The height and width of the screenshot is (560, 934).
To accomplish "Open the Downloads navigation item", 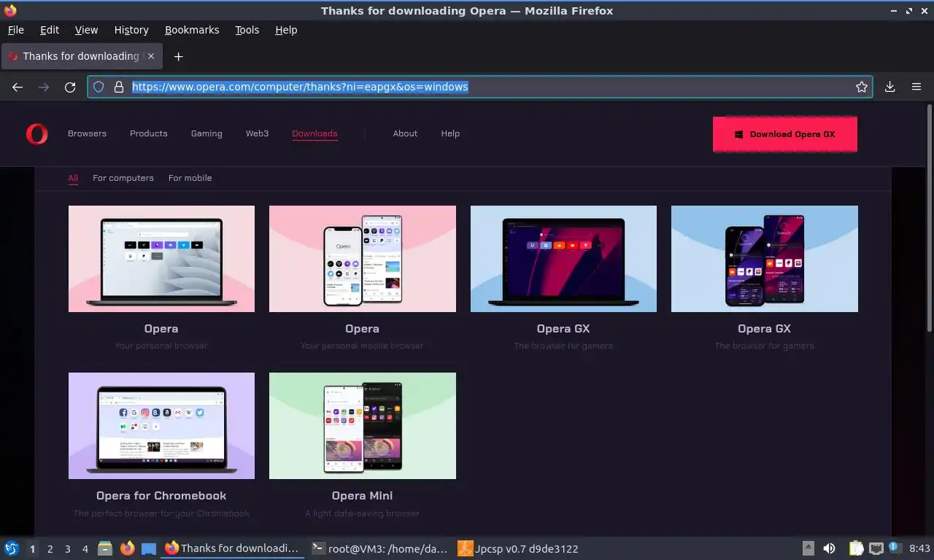I will [314, 133].
